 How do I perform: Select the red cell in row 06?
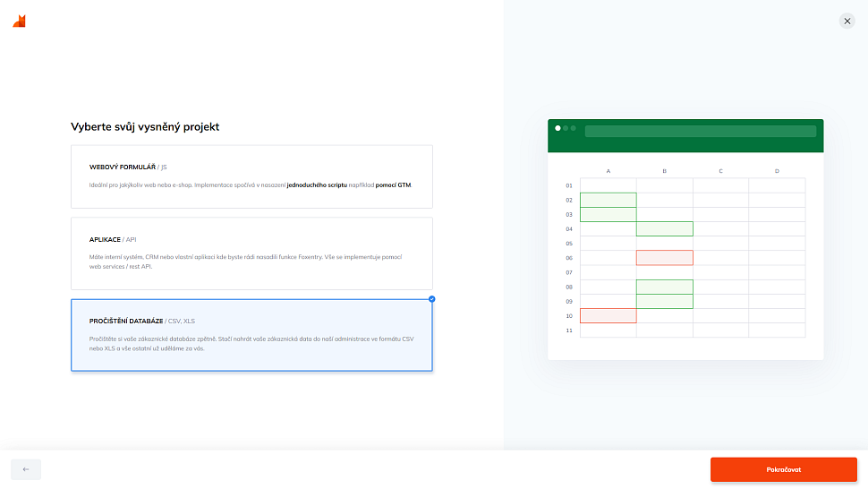[664, 258]
